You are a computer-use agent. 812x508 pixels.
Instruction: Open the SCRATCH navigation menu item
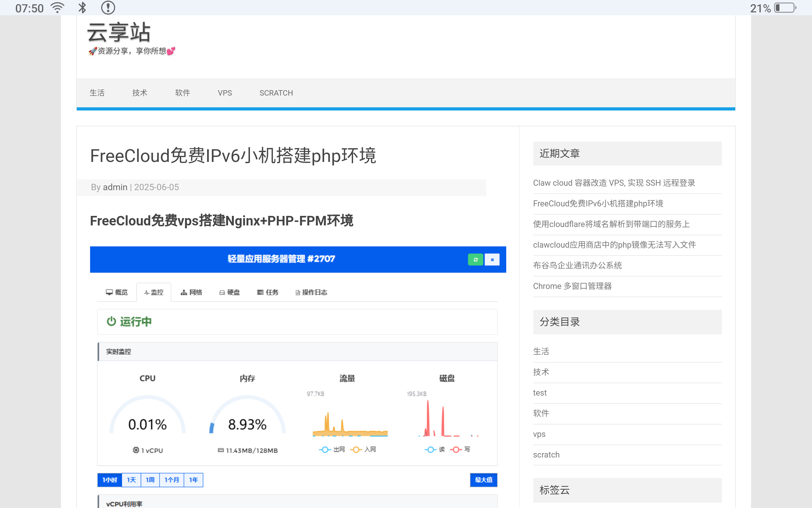[276, 93]
